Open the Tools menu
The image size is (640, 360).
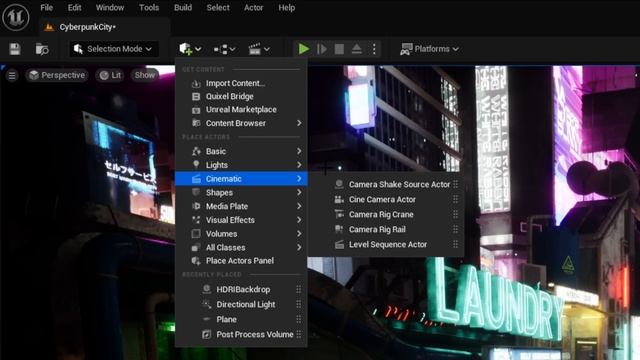(x=149, y=7)
